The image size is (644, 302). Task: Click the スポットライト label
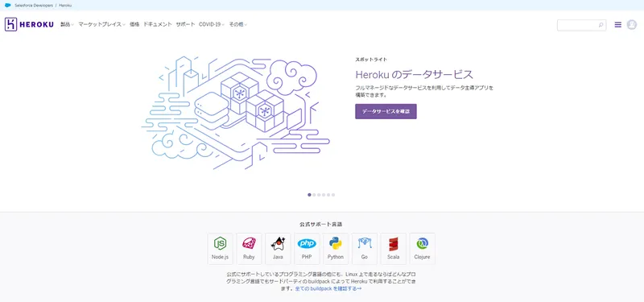click(371, 60)
